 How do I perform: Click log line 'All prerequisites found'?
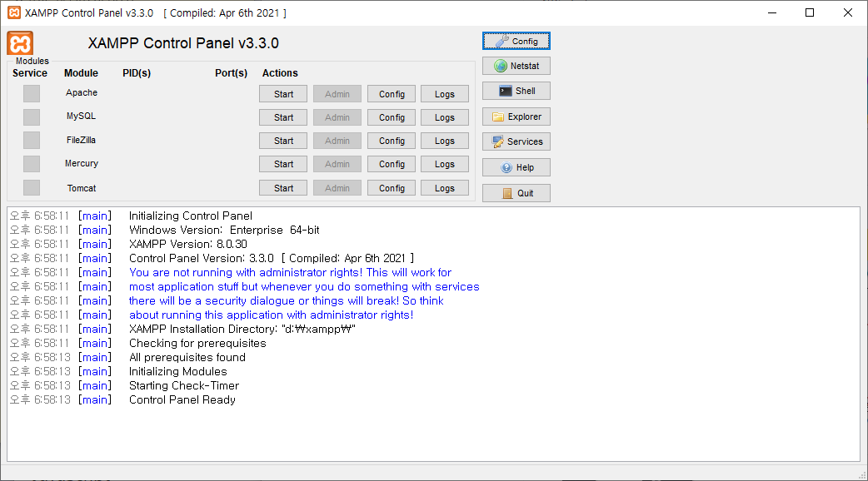point(187,357)
